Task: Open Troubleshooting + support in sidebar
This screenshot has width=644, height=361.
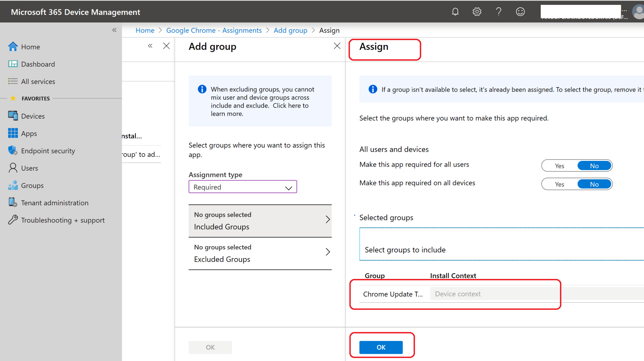Action: pos(63,220)
